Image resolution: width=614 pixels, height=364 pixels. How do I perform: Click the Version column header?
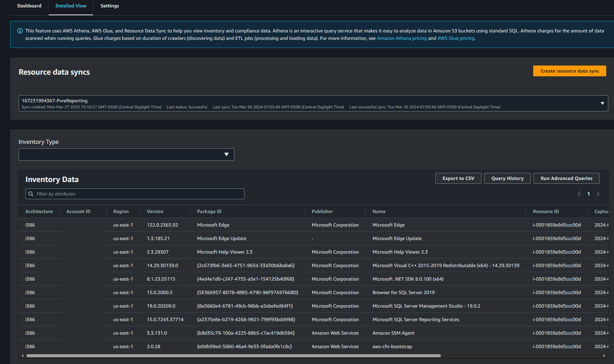[x=155, y=211]
